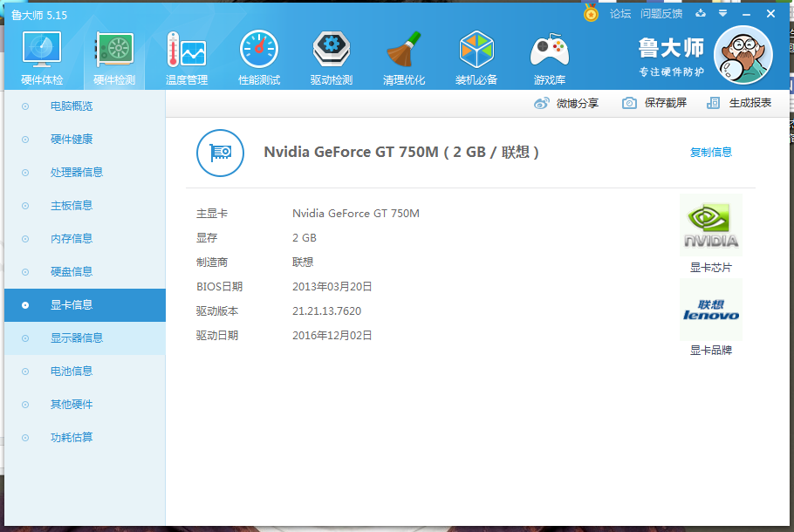The height and width of the screenshot is (532, 794).
Task: Click the report icon for 生成报表
Action: 713,103
